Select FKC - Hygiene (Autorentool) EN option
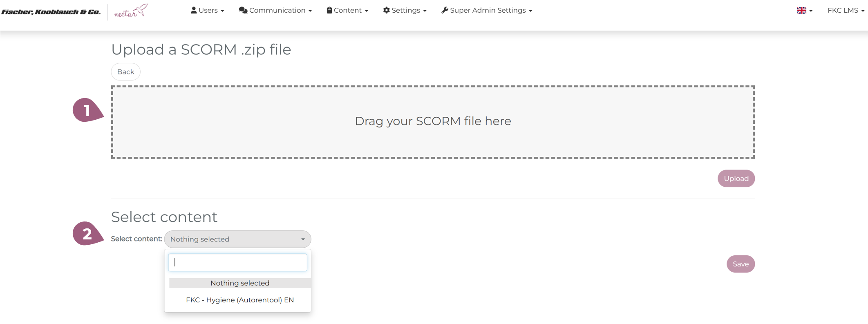Viewport: 868px width, 324px height. tap(239, 300)
